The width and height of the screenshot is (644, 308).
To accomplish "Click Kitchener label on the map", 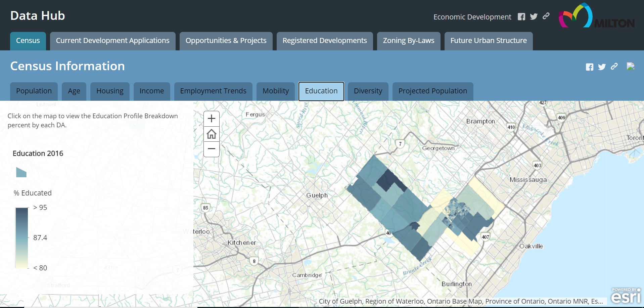I will [242, 243].
